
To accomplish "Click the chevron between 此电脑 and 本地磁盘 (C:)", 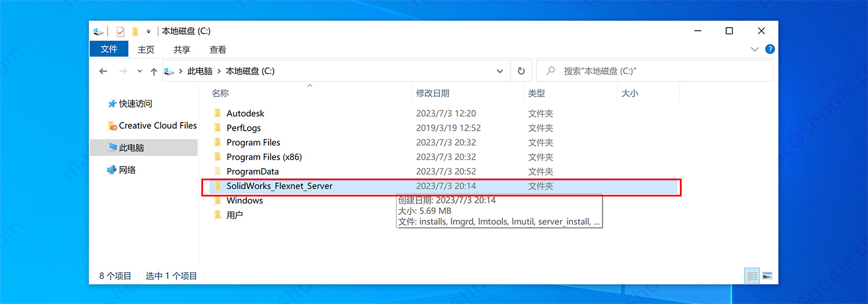I will click(219, 71).
